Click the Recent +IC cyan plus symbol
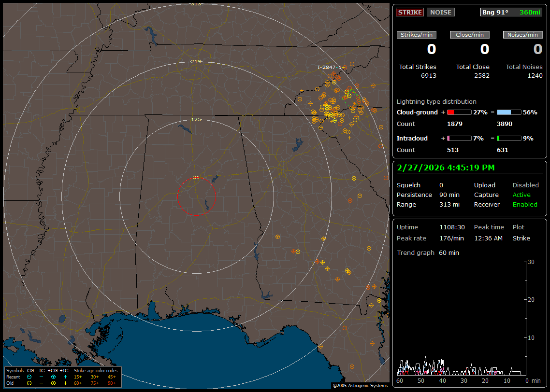Image resolution: width=550 pixels, height=392 pixels. point(65,377)
